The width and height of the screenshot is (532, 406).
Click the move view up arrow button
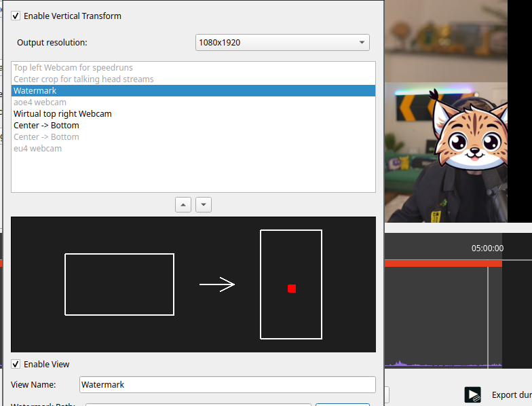click(183, 204)
